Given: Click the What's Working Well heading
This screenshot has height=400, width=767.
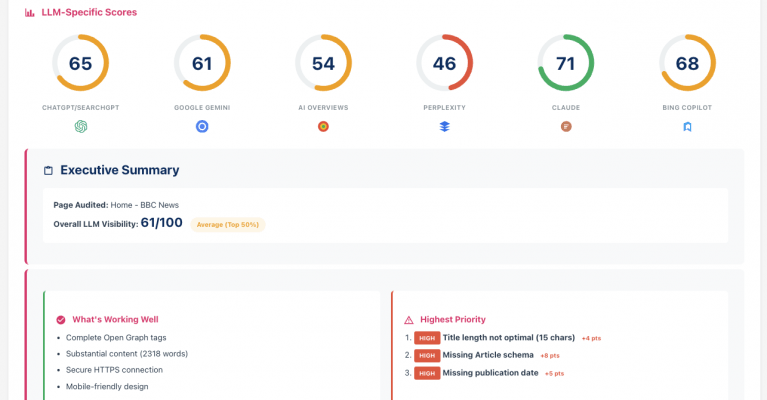Looking at the screenshot, I should 115,319.
